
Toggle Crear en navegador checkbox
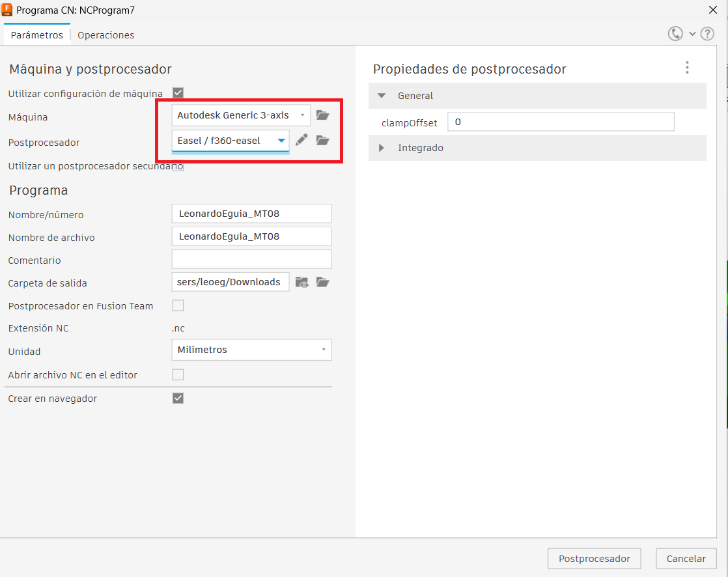pyautogui.click(x=178, y=399)
